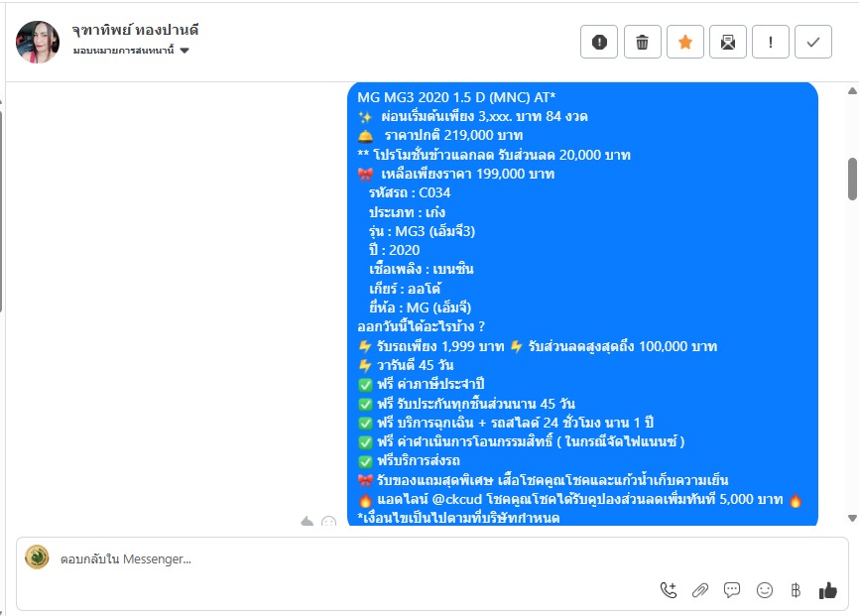Attach a file using the paperclip icon
Screen dimensions: 859x616
(x=700, y=590)
